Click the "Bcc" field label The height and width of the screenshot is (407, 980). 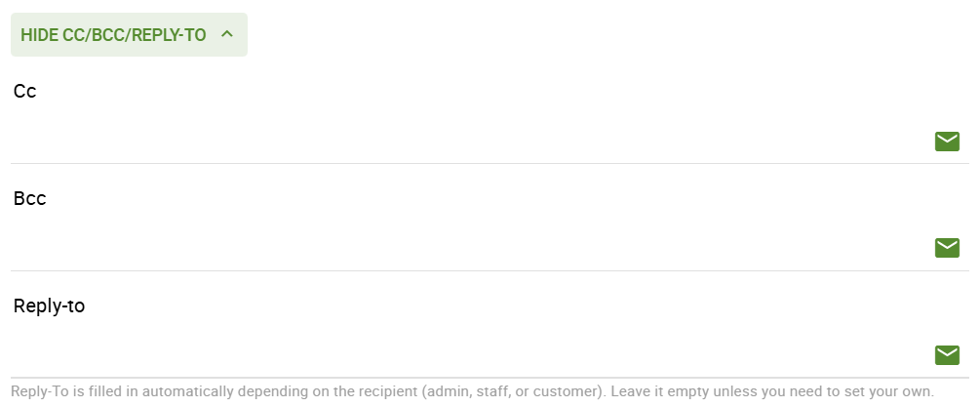click(30, 198)
